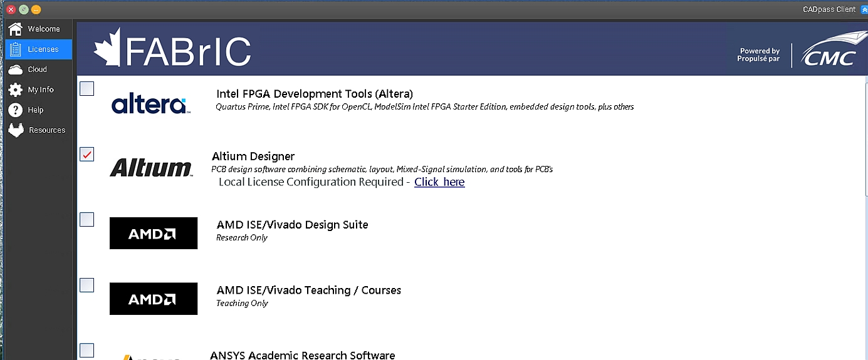Click the Licenses clipboard icon
The width and height of the screenshot is (868, 360).
coord(16,49)
